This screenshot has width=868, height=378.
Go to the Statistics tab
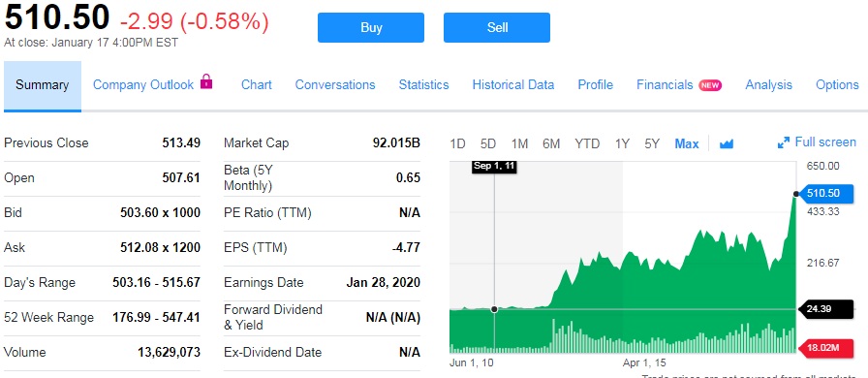coord(423,84)
